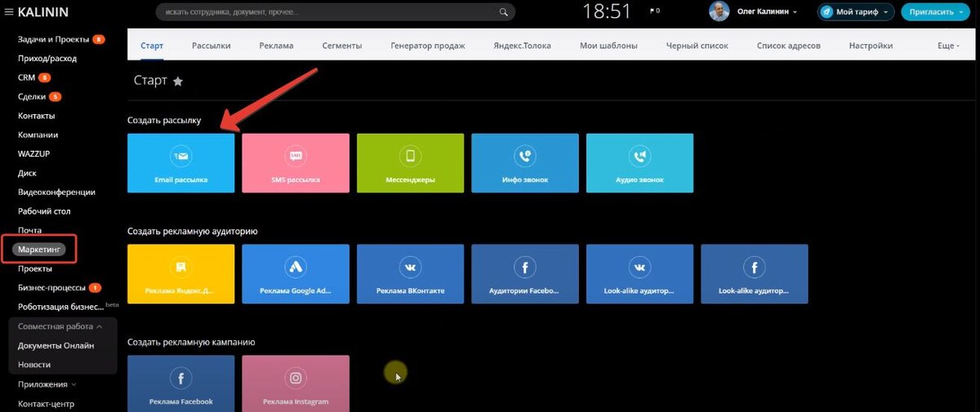The width and height of the screenshot is (980, 412).
Task: Open WAZZUP in the sidebar
Action: 34,153
